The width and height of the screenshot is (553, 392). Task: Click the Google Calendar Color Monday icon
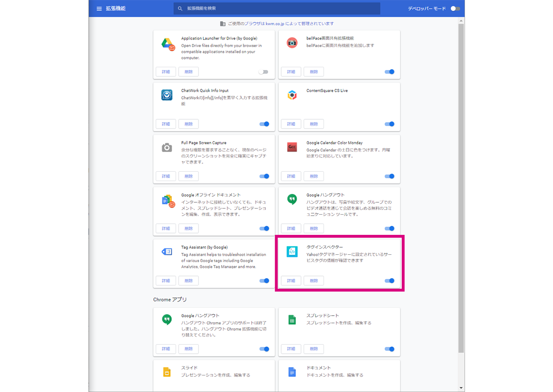click(292, 147)
